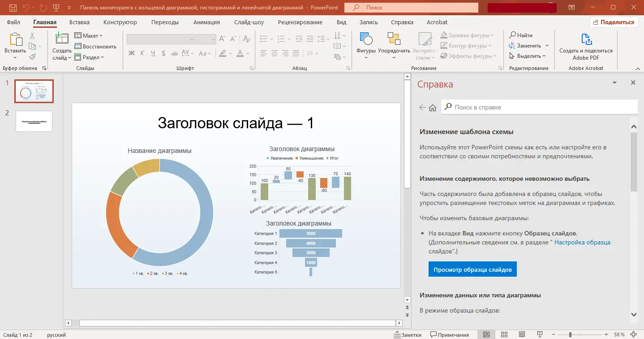Toggle the Заметки notes pane
Image resolution: width=644 pixels, height=339 pixels.
click(408, 335)
